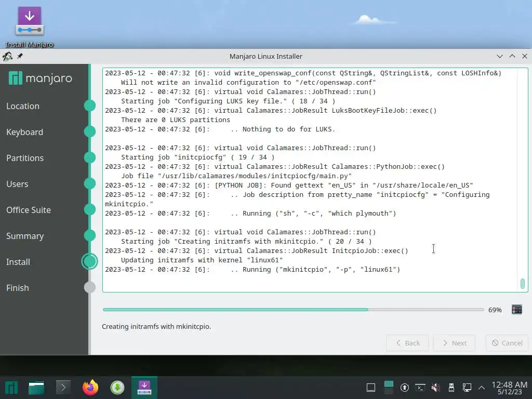Click log line 'Updating initramfs with kernel "linux61"'
Screen dimensions: 532x399
click(x=202, y=260)
